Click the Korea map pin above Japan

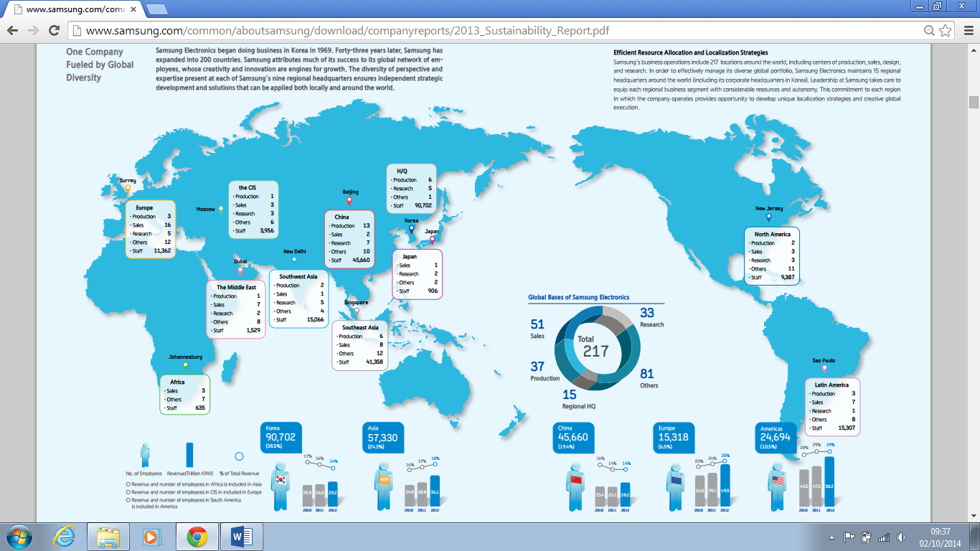411,230
